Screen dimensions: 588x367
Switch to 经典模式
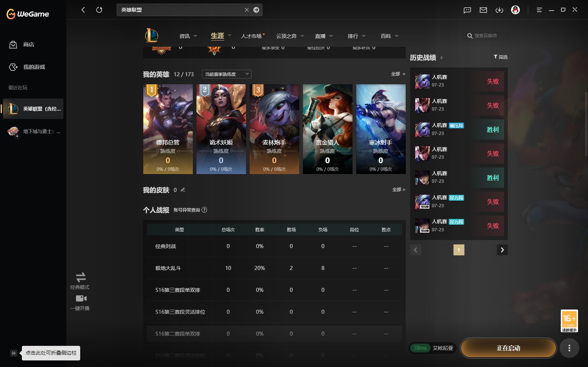(80, 281)
